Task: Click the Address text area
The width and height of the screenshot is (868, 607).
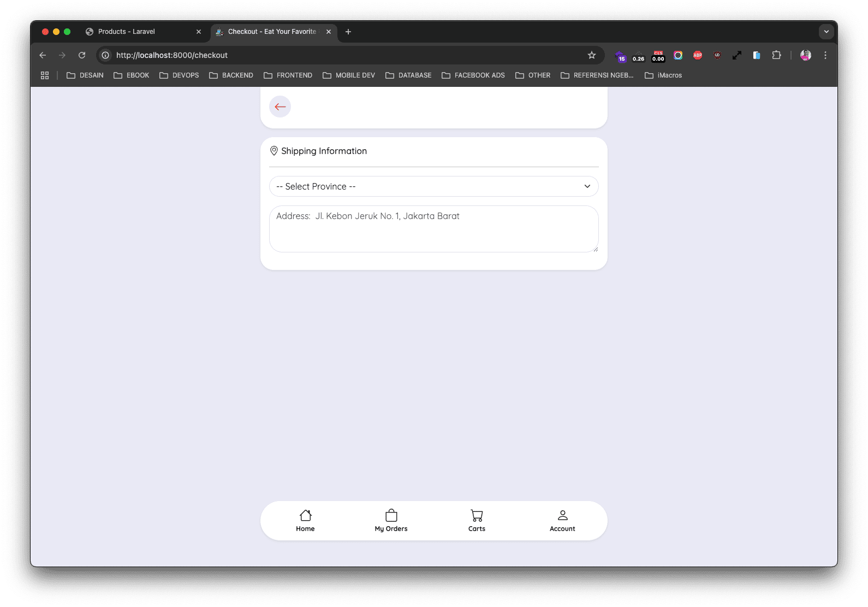Action: coord(433,229)
